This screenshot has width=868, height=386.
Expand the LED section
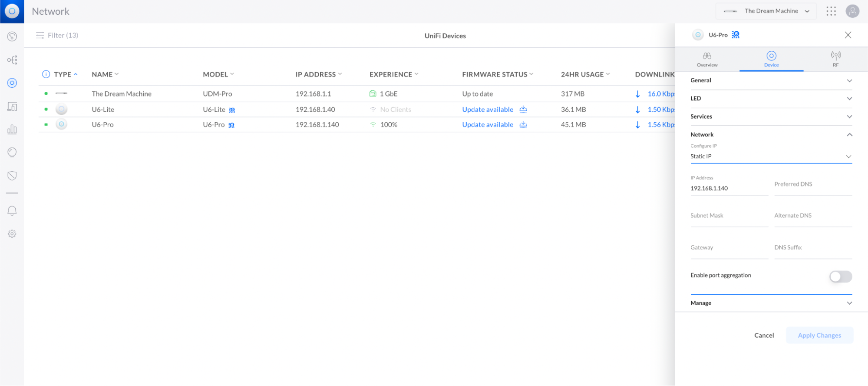point(771,99)
